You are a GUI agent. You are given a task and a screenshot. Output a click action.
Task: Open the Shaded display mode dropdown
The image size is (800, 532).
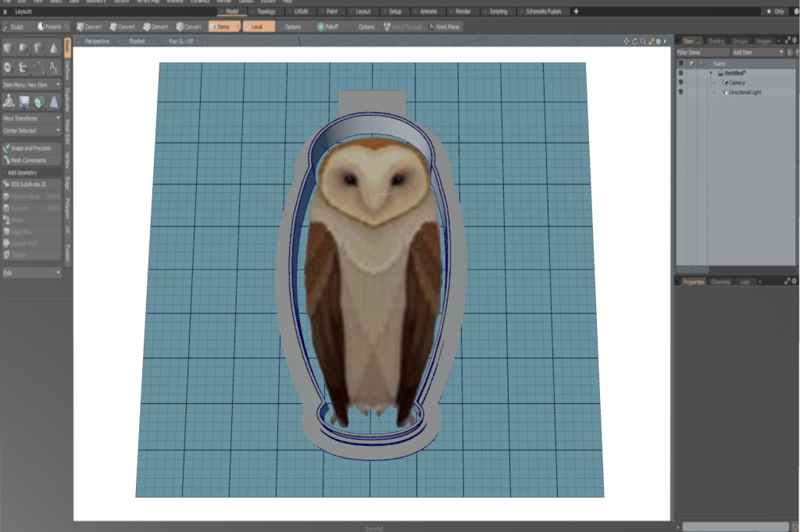[x=136, y=41]
